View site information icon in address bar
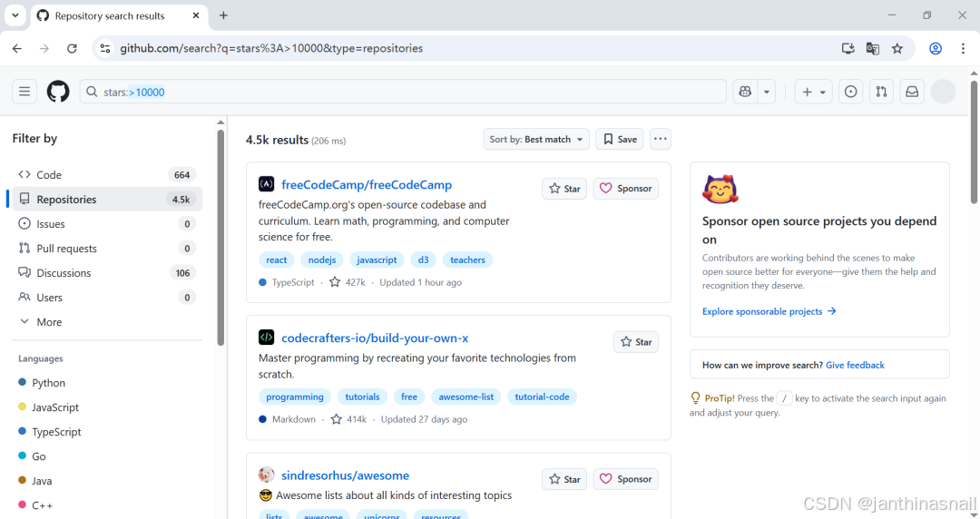 pos(105,48)
